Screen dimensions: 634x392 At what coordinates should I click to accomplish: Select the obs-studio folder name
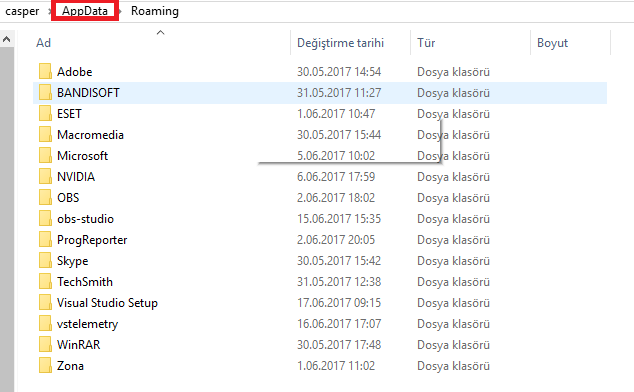pyautogui.click(x=85, y=219)
